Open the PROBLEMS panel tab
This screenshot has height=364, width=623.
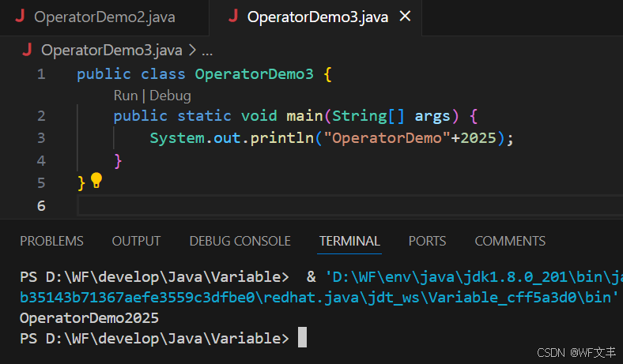(51, 241)
